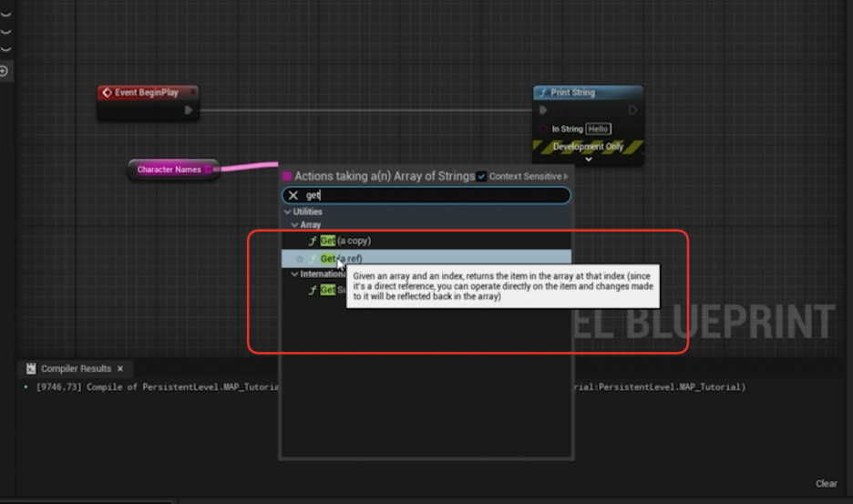Click Print String function icon
The height and width of the screenshot is (504, 853).
(x=542, y=93)
